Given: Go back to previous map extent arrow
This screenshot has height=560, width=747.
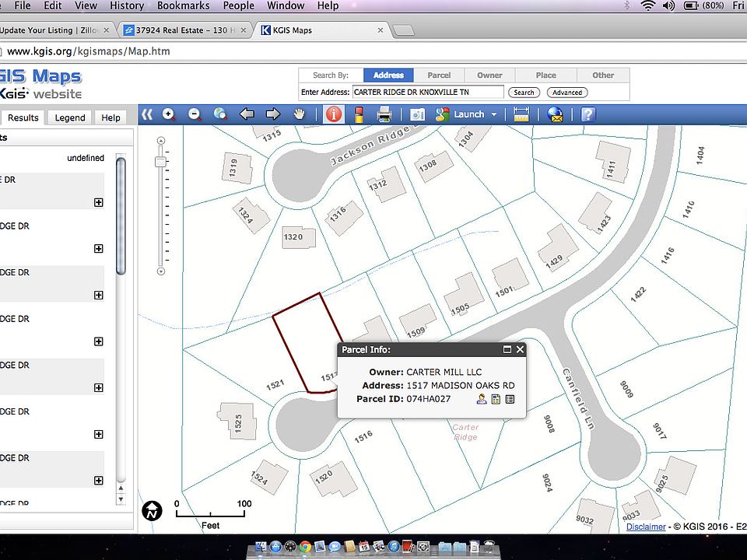Looking at the screenshot, I should pyautogui.click(x=247, y=115).
